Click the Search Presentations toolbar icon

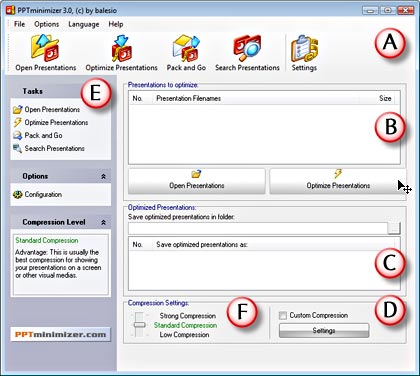coord(247,53)
